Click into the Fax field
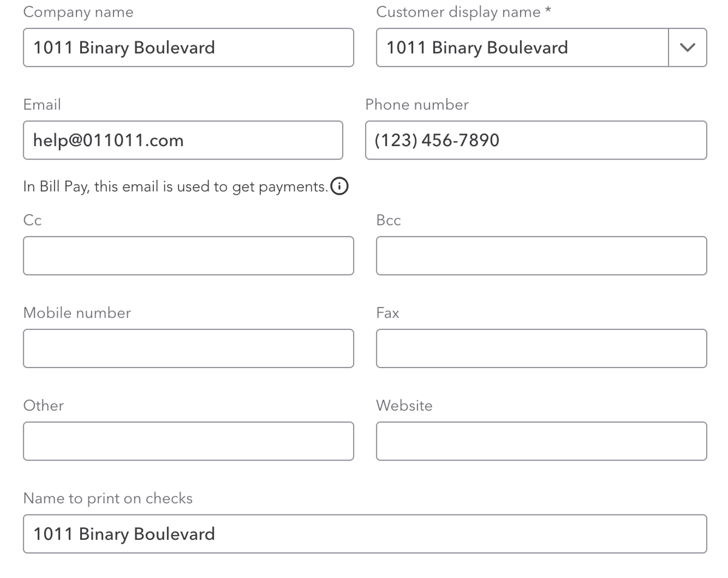Viewport: 728px width, 578px height. (x=541, y=348)
